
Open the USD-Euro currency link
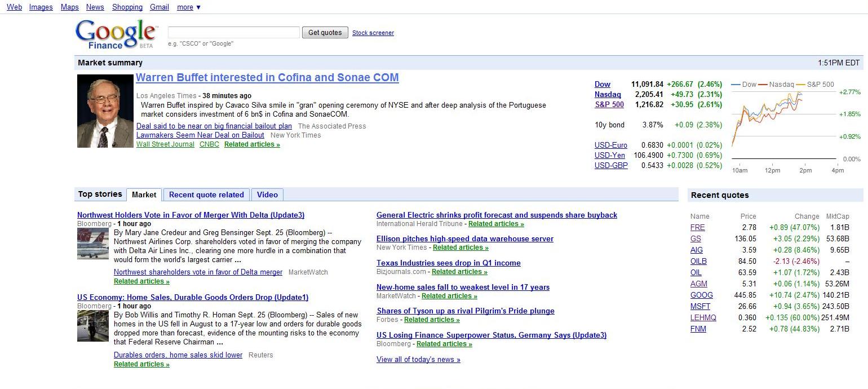(x=611, y=145)
